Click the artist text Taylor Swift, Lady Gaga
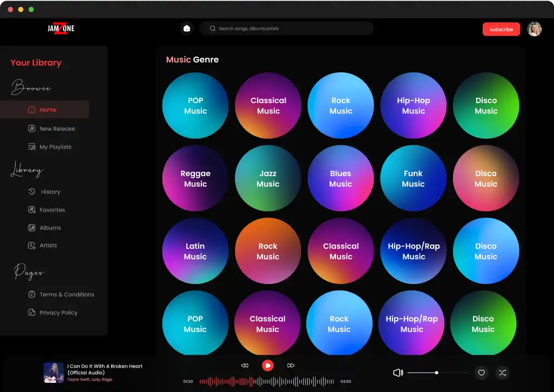 click(90, 380)
